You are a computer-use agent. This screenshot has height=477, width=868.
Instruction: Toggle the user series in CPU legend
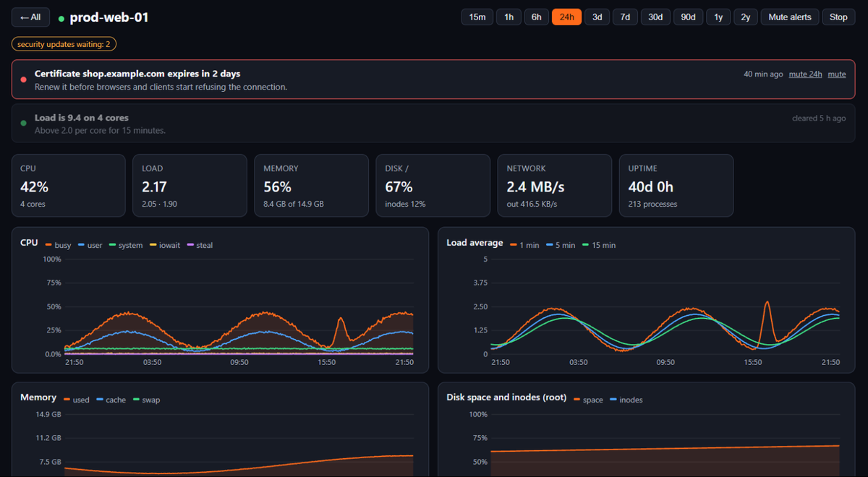pos(90,246)
